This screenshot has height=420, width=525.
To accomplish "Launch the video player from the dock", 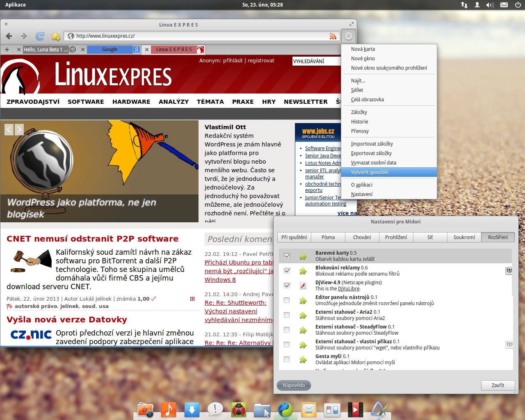I will coord(355,409).
